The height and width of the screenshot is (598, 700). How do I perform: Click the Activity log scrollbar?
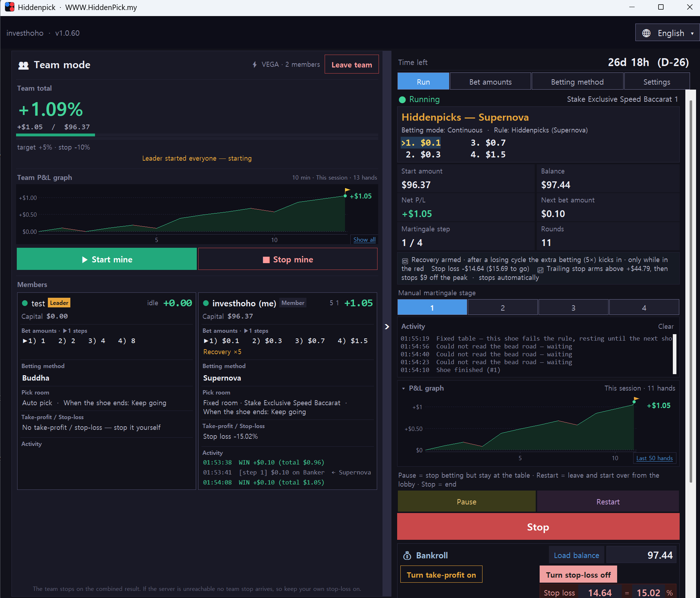coord(674,354)
